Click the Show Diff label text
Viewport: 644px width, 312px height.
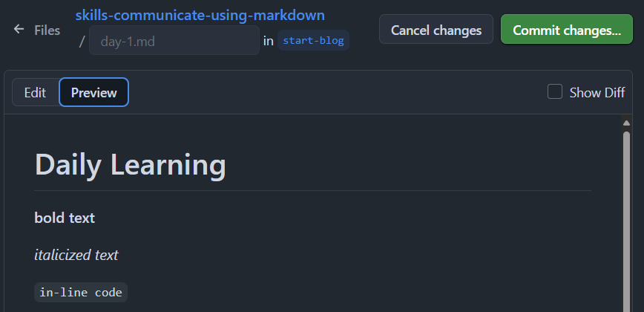click(597, 93)
